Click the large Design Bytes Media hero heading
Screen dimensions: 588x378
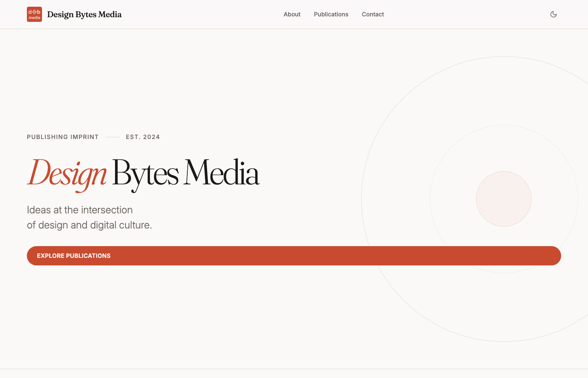tap(143, 174)
